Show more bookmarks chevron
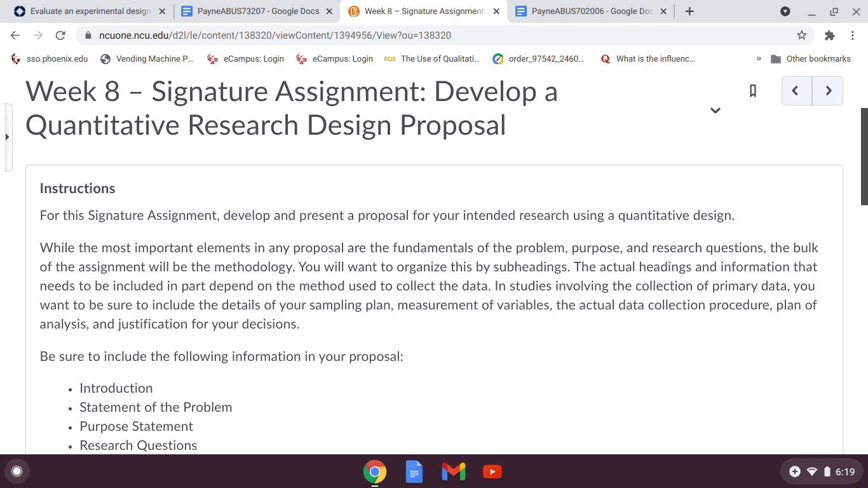Screen dimensions: 868x488 (x=758, y=58)
